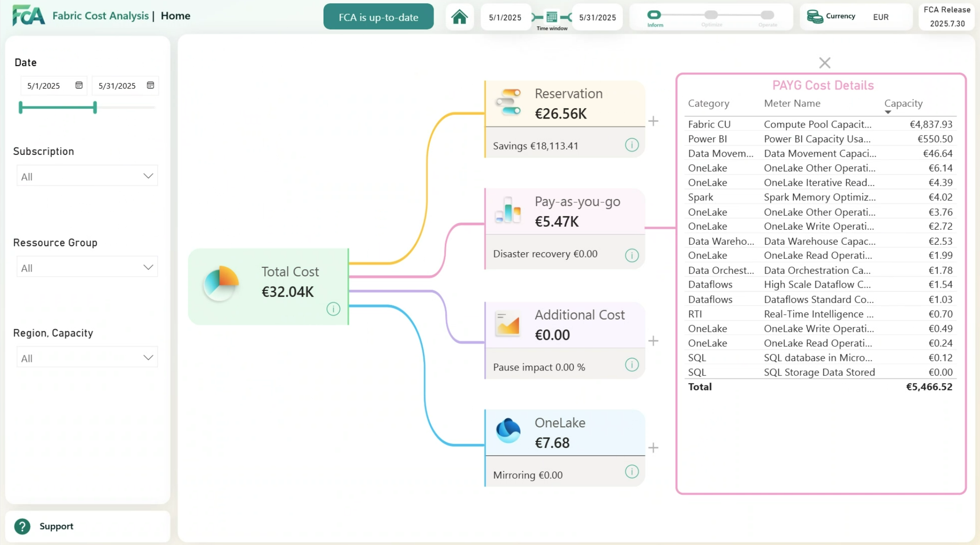Image resolution: width=980 pixels, height=545 pixels.
Task: Click the FCA is up-to-date button
Action: [378, 17]
